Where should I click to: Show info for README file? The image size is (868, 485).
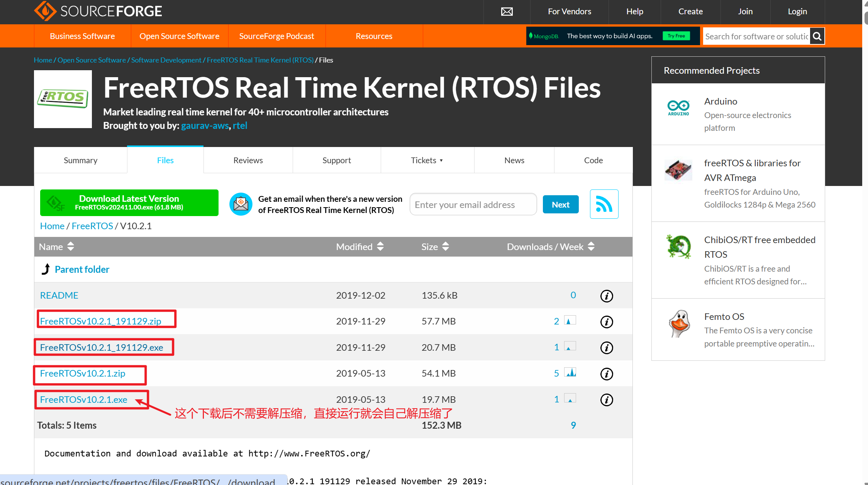(x=607, y=296)
